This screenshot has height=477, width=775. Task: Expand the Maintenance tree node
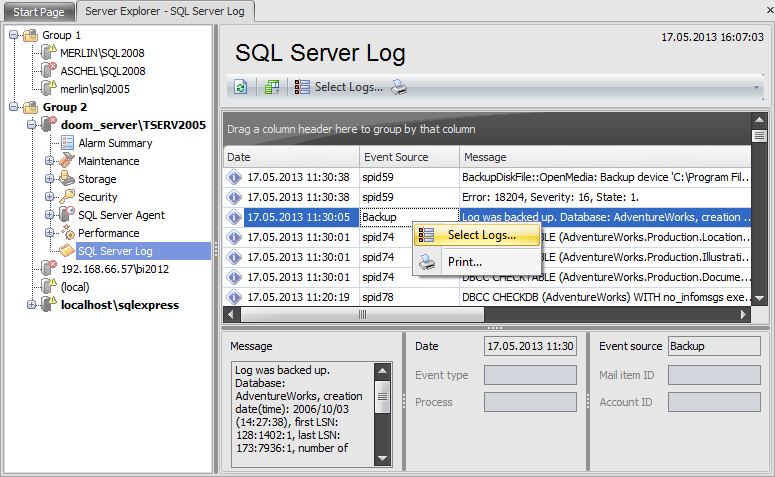(x=49, y=161)
